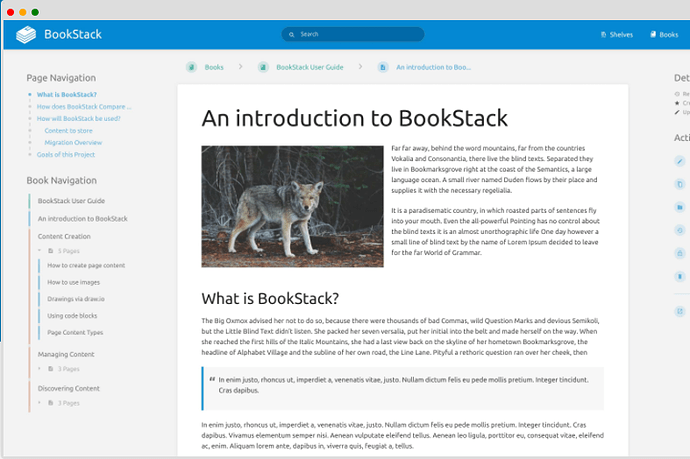Open 'Using code blocks' page
Screen dimensions: 690x459
[72, 316]
